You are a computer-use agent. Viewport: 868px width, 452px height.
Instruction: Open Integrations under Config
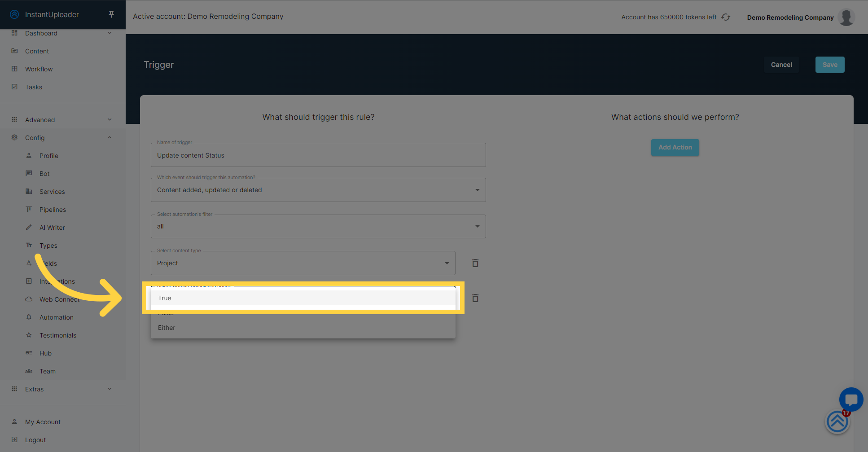coord(57,281)
